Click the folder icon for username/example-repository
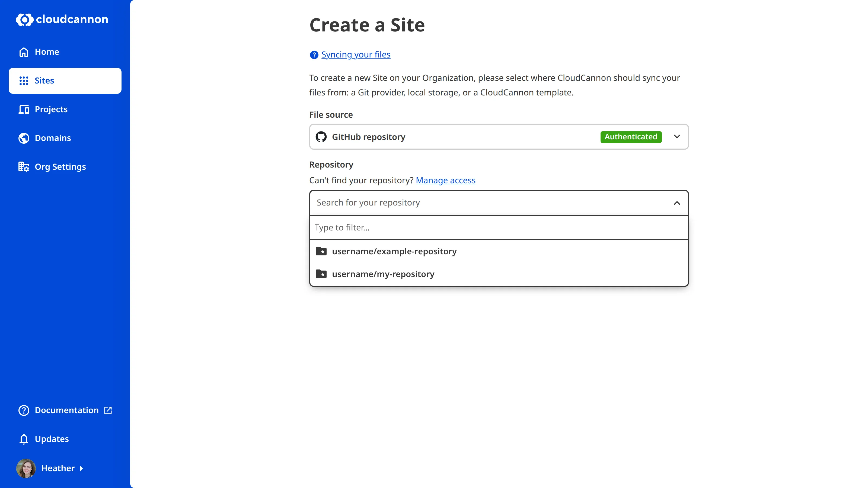Image resolution: width=868 pixels, height=488 pixels. [x=321, y=251]
